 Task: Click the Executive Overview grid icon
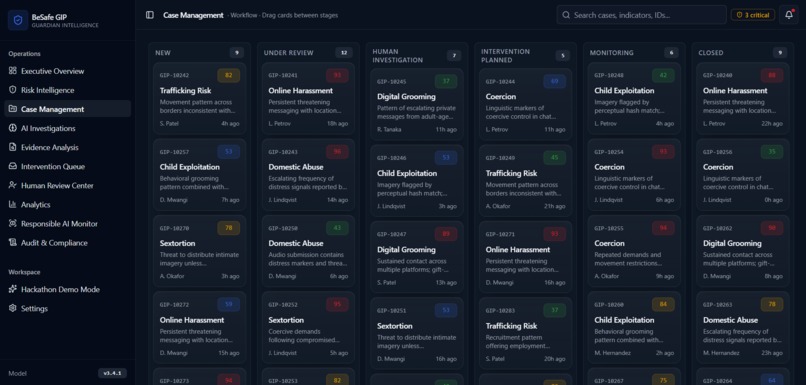13,71
